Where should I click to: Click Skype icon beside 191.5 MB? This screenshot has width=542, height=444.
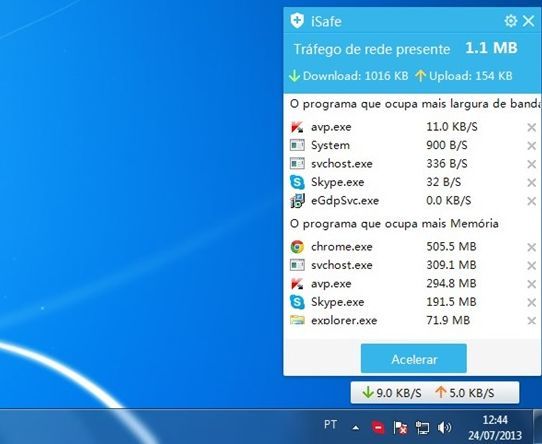tap(297, 302)
